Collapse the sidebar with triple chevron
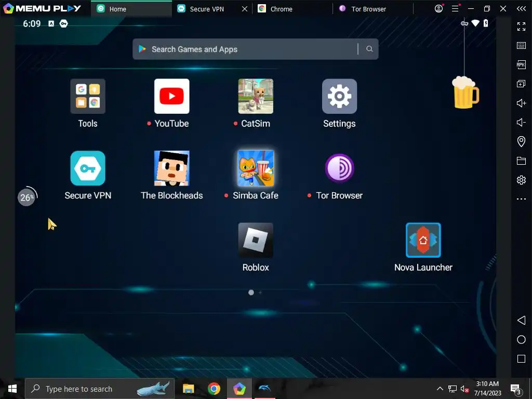532x399 pixels. [x=521, y=9]
